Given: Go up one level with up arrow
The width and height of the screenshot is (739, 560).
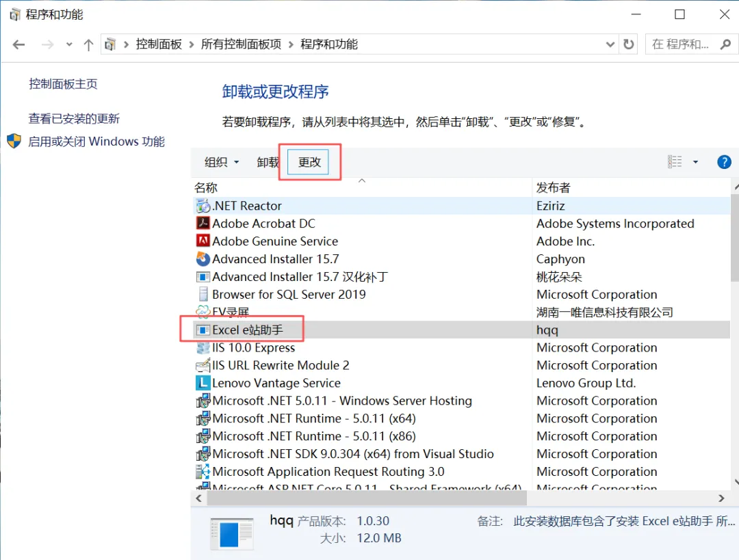Looking at the screenshot, I should 88,44.
